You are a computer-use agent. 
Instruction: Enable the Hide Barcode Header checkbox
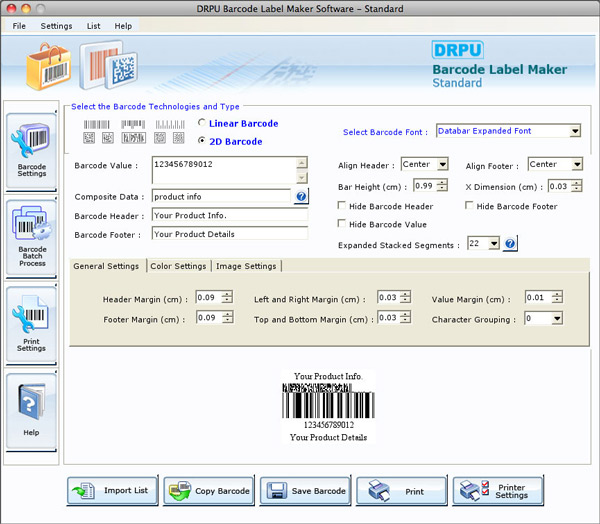tap(341, 206)
